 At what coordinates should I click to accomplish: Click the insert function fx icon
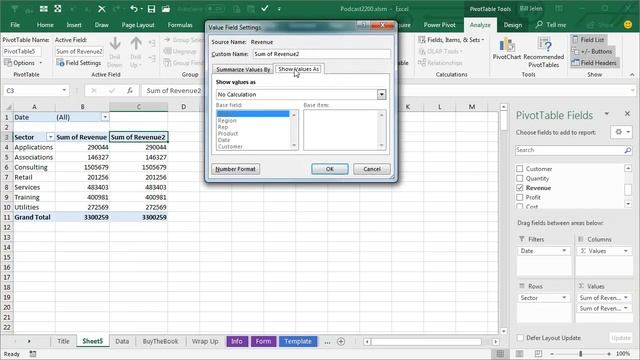[x=130, y=91]
